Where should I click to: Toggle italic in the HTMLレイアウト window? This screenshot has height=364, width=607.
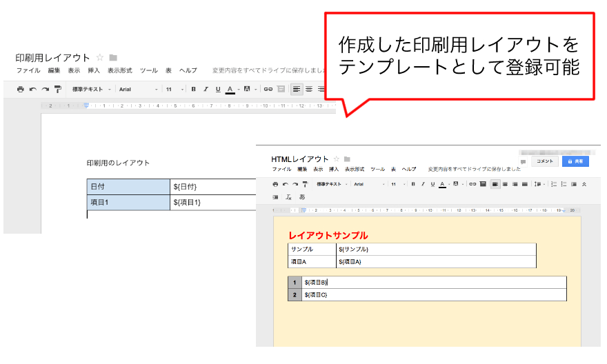click(423, 184)
